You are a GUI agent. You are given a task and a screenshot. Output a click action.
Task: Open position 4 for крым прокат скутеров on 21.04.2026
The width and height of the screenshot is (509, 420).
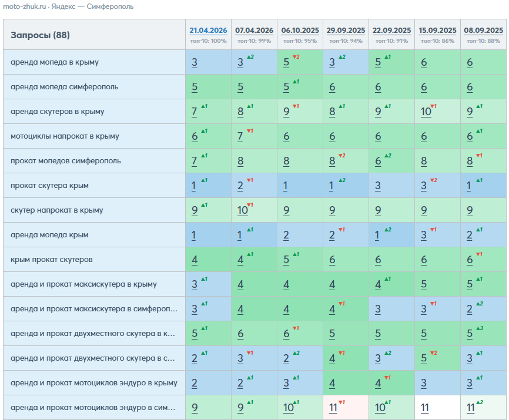[x=195, y=260]
